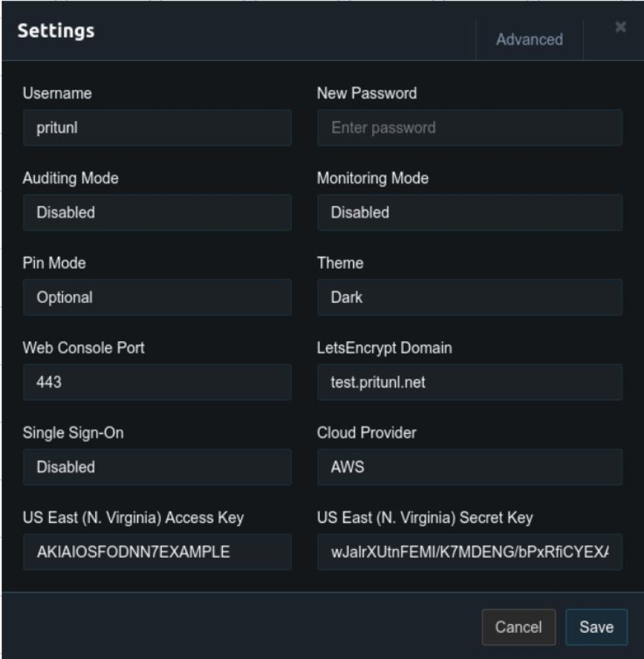Expand the Cloud Provider dropdown
The image size is (644, 659).
[470, 467]
